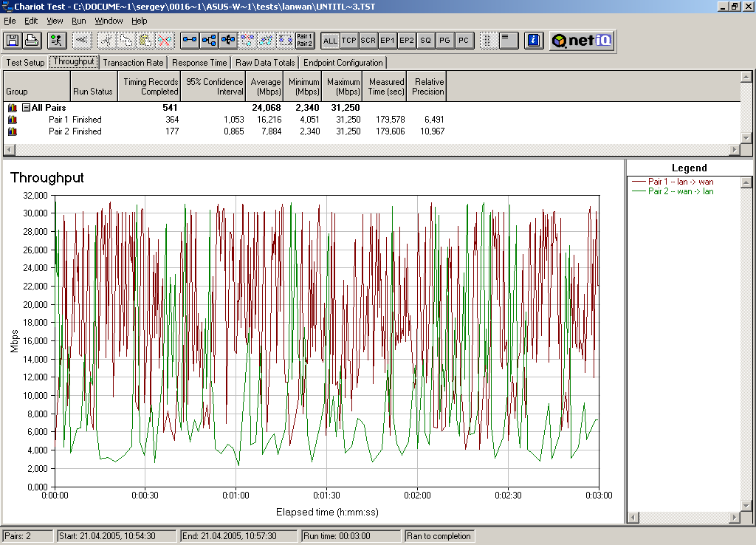The image size is (756, 545).
Task: Toggle the EP1 filter button
Action: point(388,41)
